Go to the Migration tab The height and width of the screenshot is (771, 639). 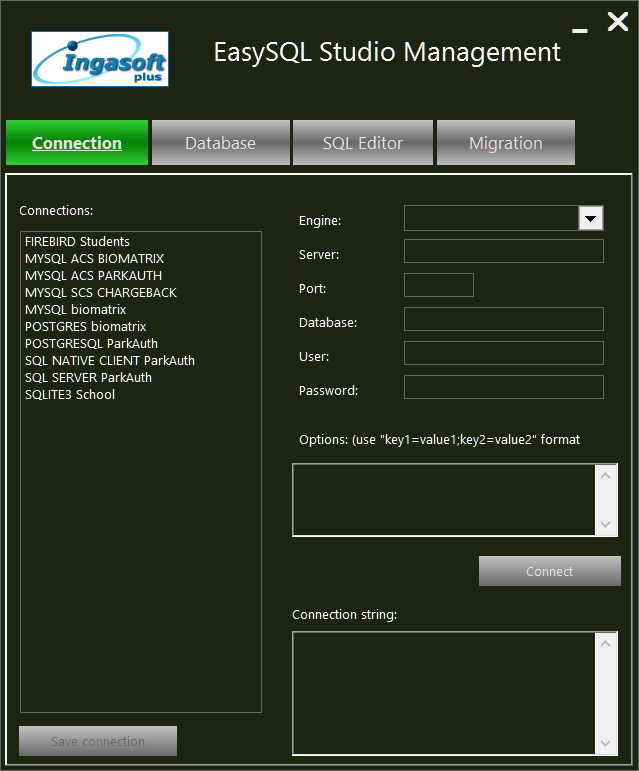(x=505, y=143)
